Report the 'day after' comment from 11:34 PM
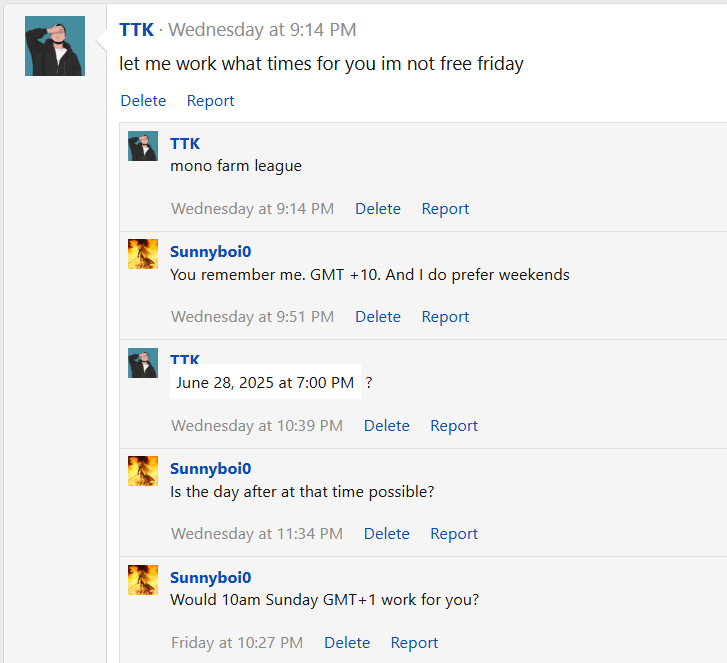 (454, 534)
